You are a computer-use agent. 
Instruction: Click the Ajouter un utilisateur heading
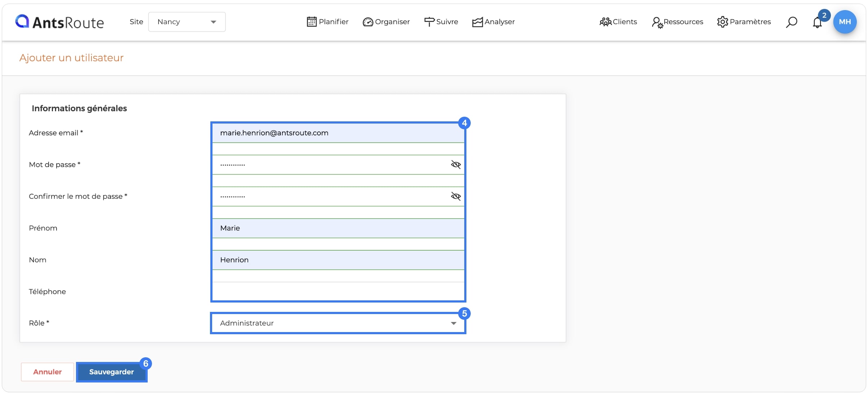point(71,58)
